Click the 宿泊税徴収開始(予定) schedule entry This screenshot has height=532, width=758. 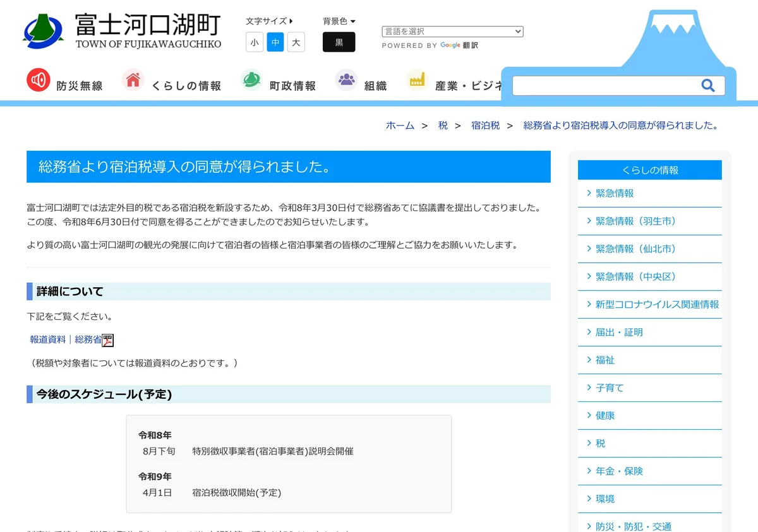pos(237,492)
